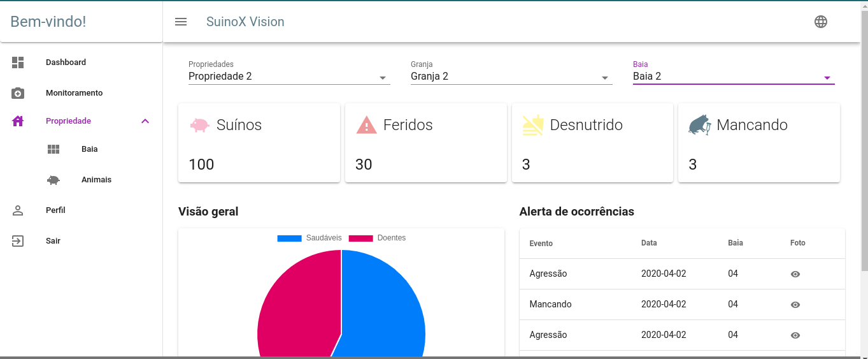Image resolution: width=868 pixels, height=359 pixels.
Task: Click the no-food icon on Desnutrido card
Action: click(x=533, y=125)
